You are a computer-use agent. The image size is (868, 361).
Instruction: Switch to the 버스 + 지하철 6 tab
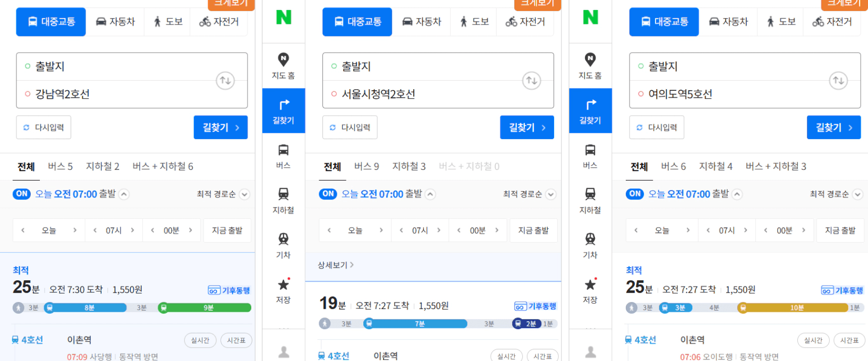point(163,167)
